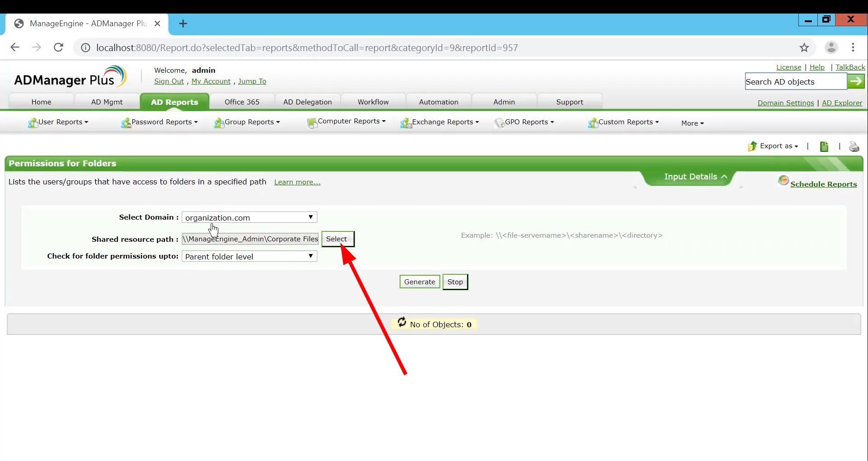Open the Schedule Reports link
The image size is (868, 461).
click(824, 184)
